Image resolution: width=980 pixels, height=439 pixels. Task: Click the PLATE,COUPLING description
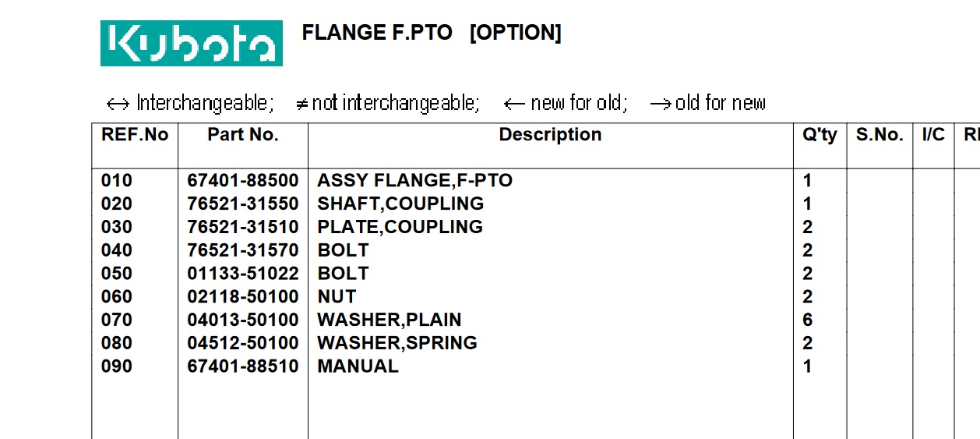[400, 227]
